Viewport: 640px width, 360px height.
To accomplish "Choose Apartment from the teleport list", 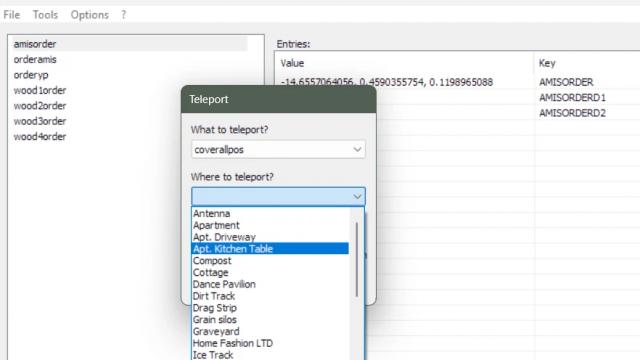I will click(x=270, y=225).
